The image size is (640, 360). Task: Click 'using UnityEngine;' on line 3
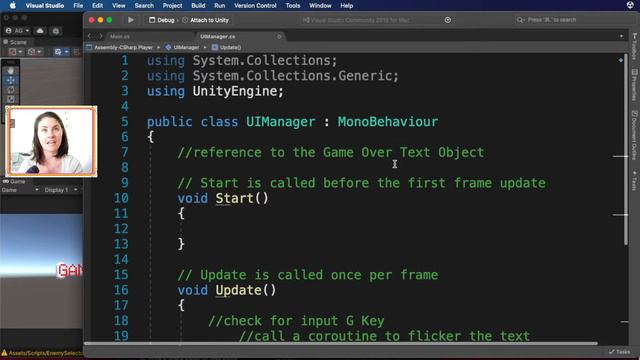click(x=215, y=91)
